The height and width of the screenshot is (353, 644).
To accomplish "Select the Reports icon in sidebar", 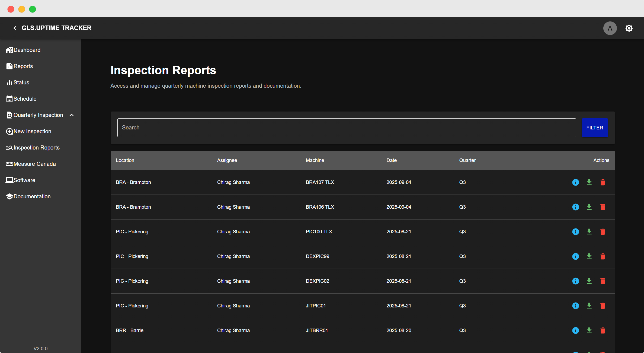I will 9,66.
